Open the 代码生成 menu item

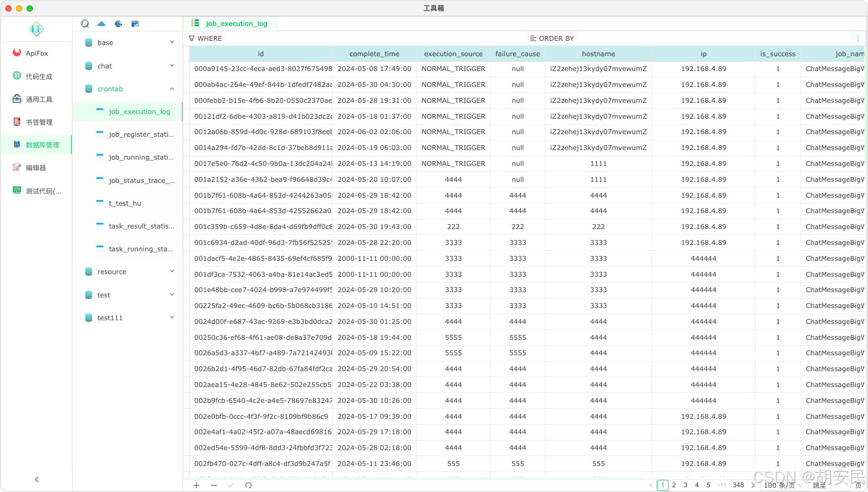[x=36, y=76]
